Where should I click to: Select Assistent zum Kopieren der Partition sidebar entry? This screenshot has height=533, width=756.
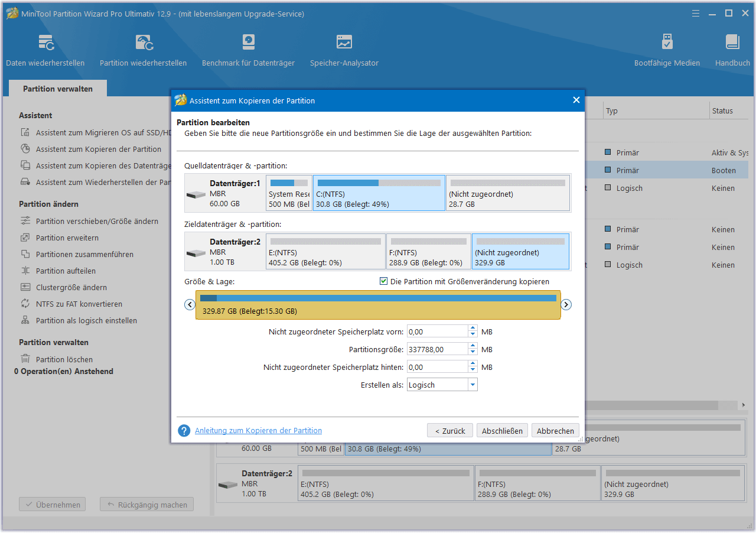[x=98, y=149]
